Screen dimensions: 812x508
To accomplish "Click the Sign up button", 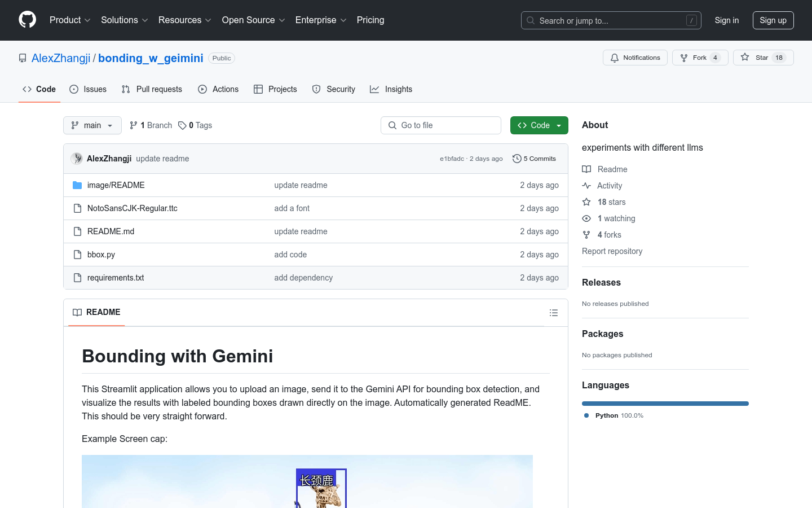I will point(773,20).
